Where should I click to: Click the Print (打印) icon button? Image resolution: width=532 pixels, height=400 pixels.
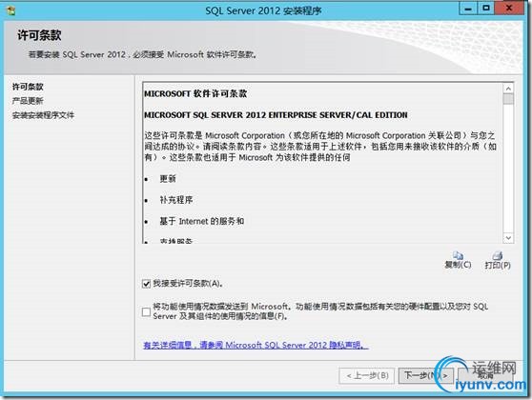pos(498,260)
